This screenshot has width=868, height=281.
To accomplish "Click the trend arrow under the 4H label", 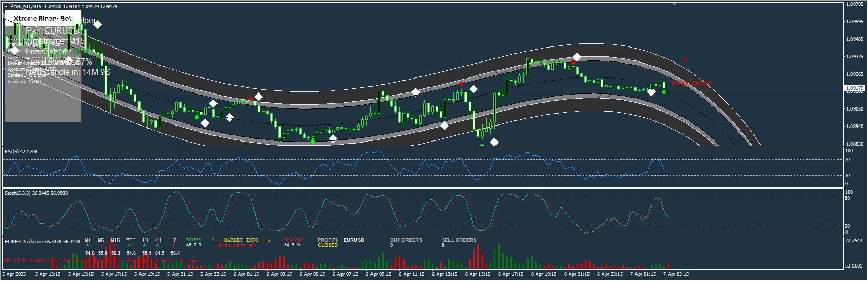I will (x=158, y=246).
